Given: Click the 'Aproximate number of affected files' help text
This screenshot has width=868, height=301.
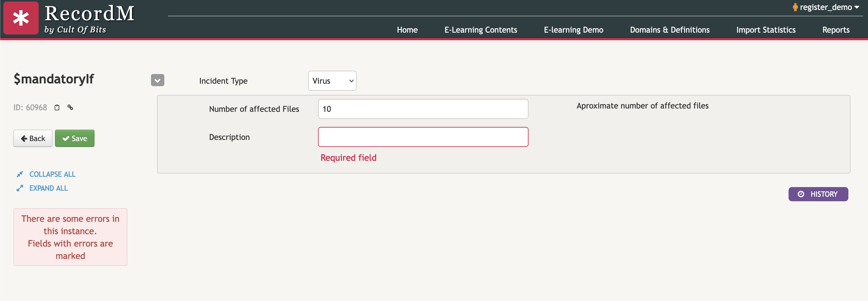Looking at the screenshot, I should pyautogui.click(x=642, y=106).
